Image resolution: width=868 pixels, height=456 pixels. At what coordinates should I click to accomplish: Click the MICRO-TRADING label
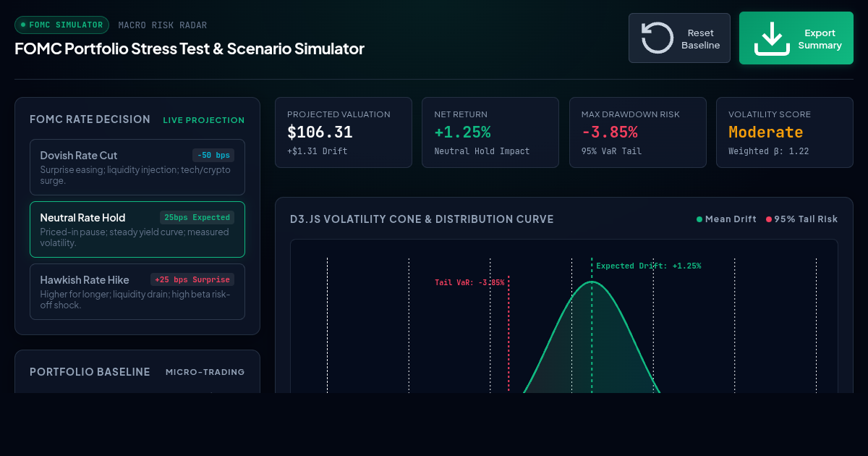click(205, 372)
